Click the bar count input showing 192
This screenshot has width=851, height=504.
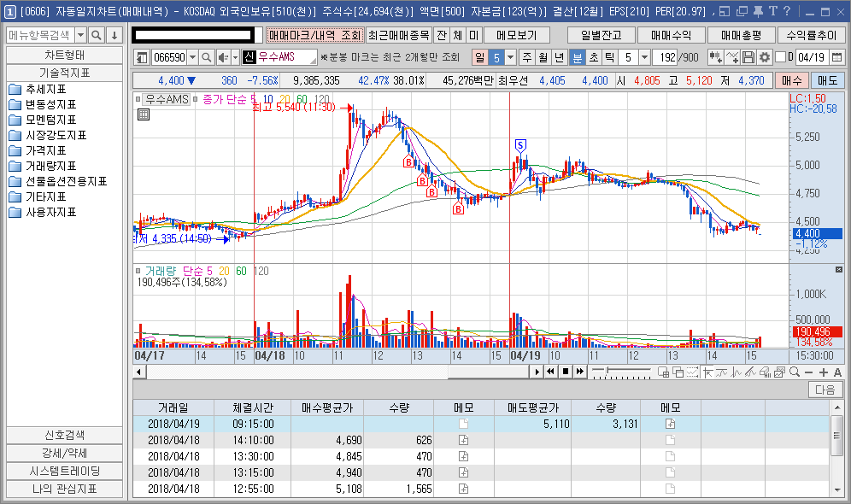[x=666, y=57]
